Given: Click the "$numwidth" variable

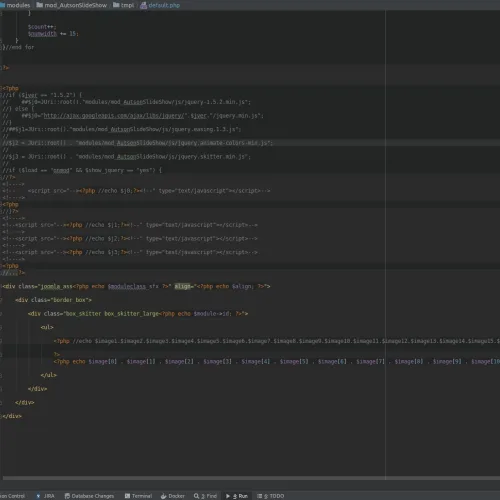Looking at the screenshot, I should 42,34.
